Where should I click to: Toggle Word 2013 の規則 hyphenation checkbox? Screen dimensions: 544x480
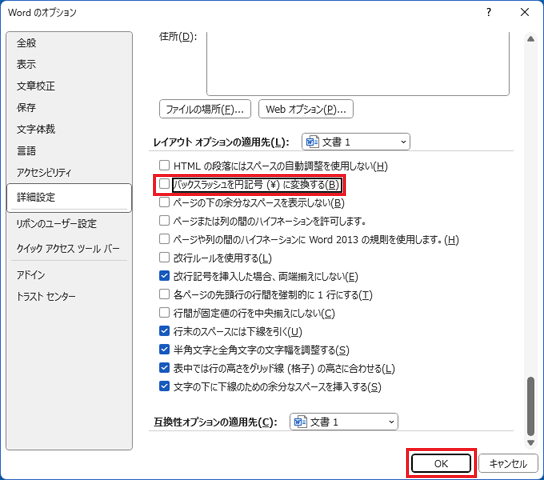click(164, 239)
